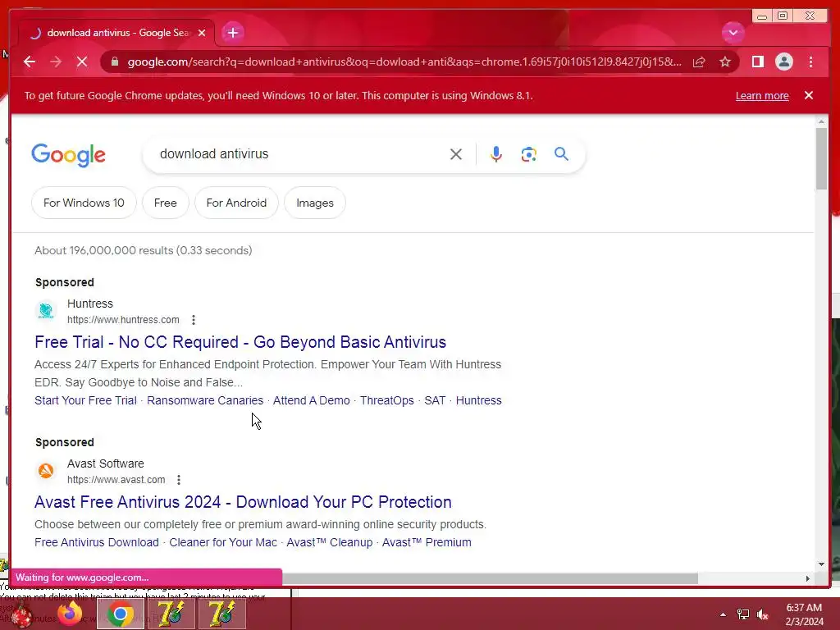Click the scrollbar down arrow
The width and height of the screenshot is (840, 630).
coord(821,564)
